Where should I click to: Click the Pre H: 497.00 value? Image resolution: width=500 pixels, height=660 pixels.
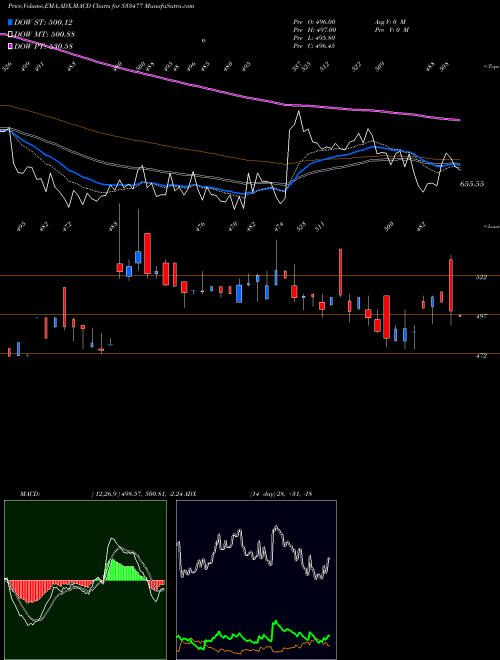pos(314,30)
